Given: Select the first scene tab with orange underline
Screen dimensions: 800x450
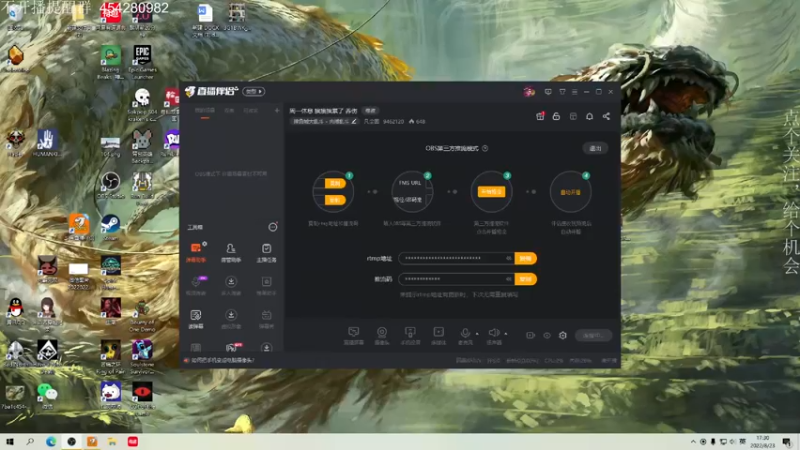Looking at the screenshot, I should coord(205,111).
